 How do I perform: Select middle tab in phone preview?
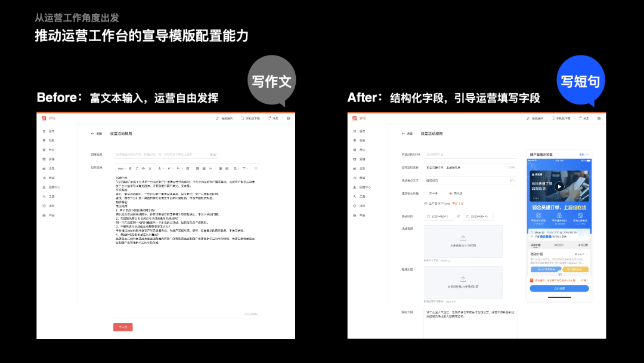559,245
